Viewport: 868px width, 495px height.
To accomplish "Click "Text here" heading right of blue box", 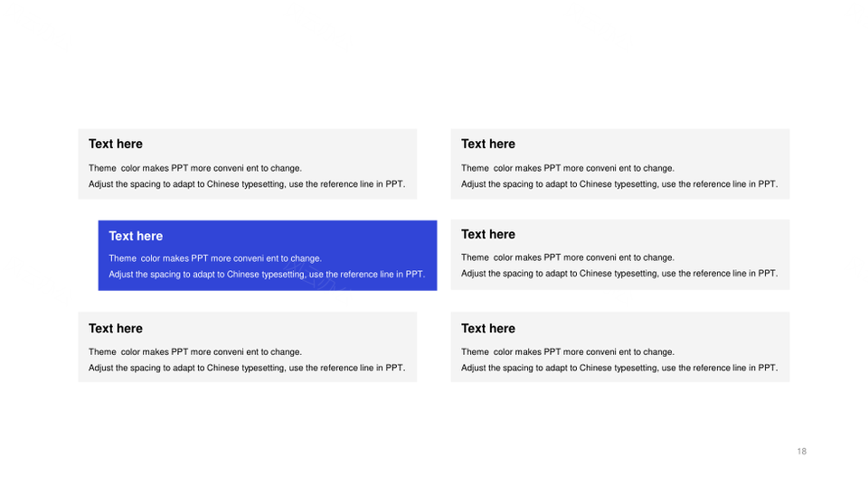I will click(488, 234).
